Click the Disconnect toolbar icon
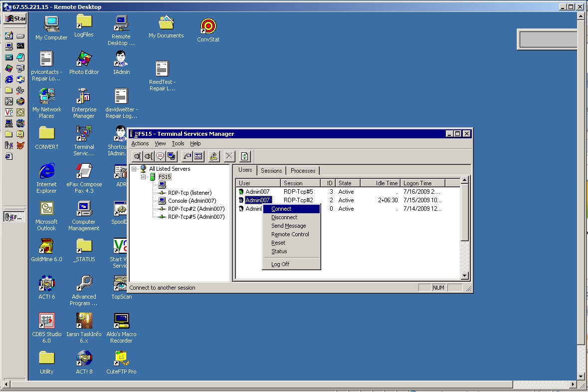The image size is (588, 392). pos(149,156)
